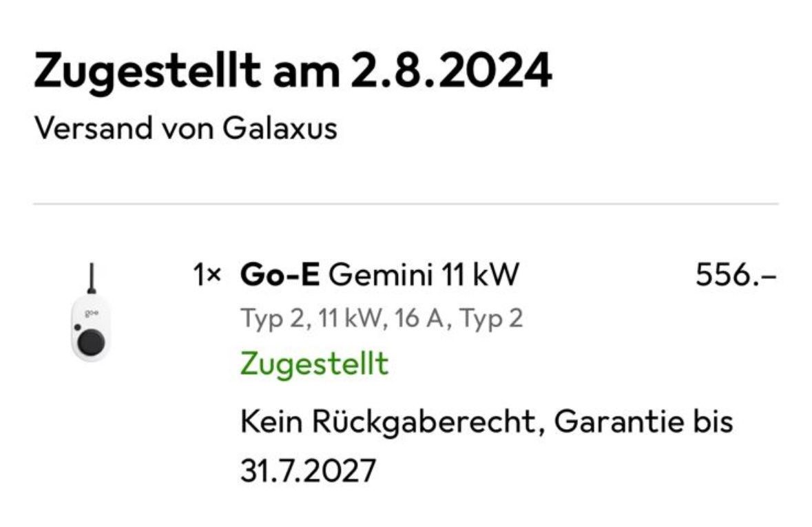The width and height of the screenshot is (812, 527).
Task: Click the green Zugestellt status
Action: 314,363
